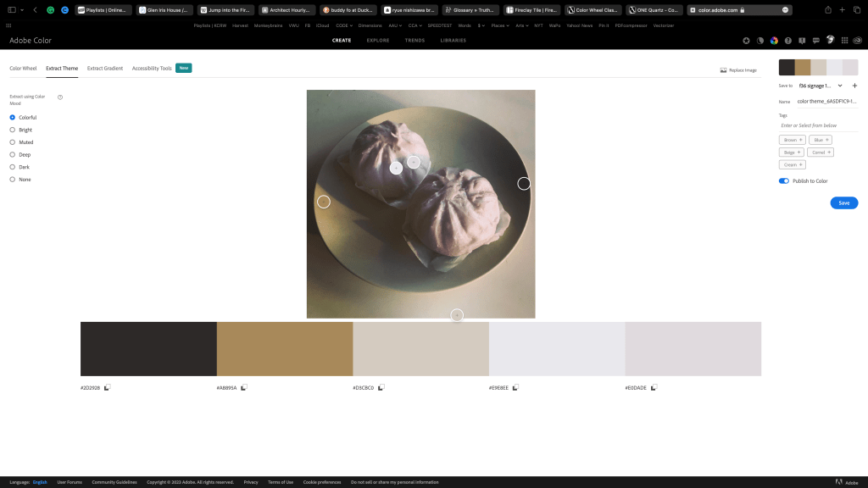Viewport: 868px width, 488px height.
Task: Toggle the Publish to Color switch
Action: (x=784, y=180)
